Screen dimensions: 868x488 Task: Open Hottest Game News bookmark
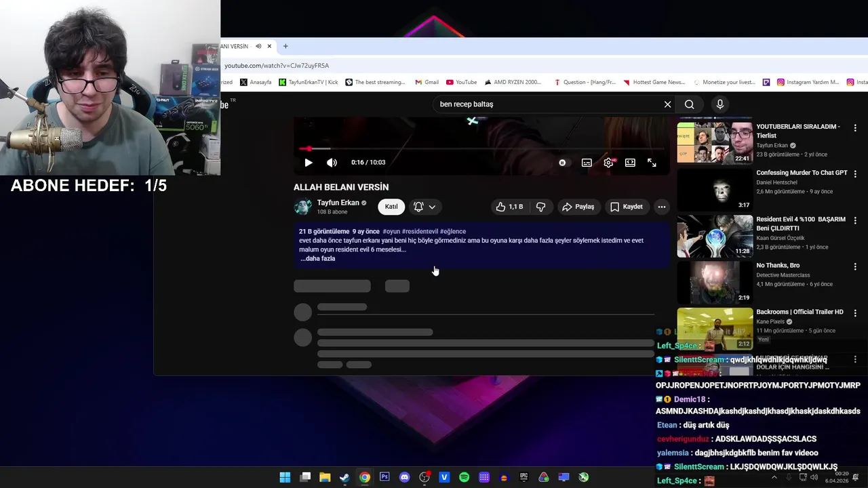pos(654,82)
